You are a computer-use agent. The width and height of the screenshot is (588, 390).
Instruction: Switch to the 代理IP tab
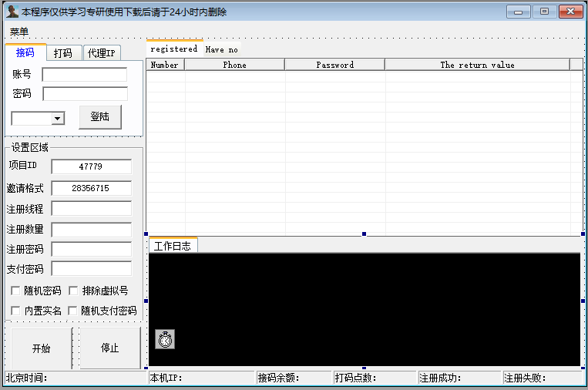point(101,53)
